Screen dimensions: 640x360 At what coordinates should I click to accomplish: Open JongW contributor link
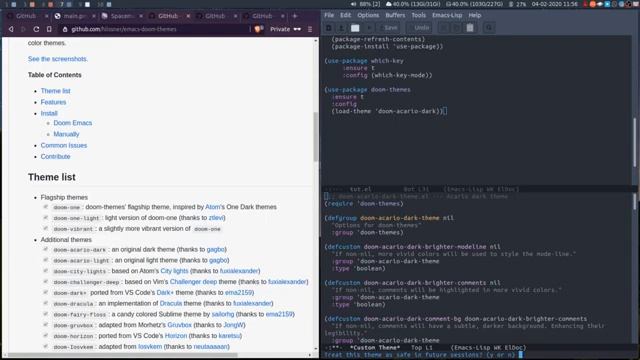[233, 325]
